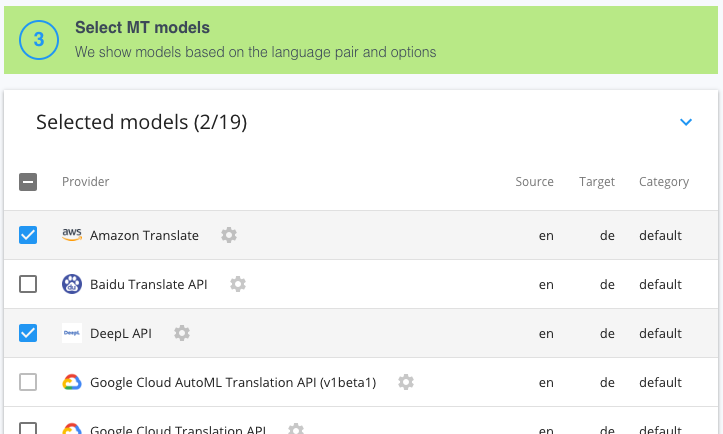Screen dimensions: 723x434
Task: Open Google Cloud AutoML settings gear
Action: click(406, 382)
